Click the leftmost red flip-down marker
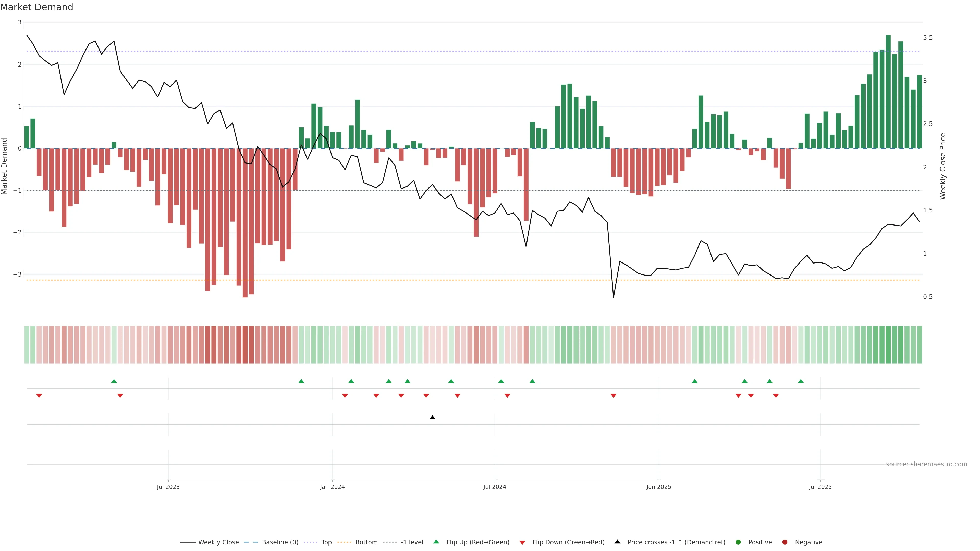The image size is (980, 551). click(39, 396)
